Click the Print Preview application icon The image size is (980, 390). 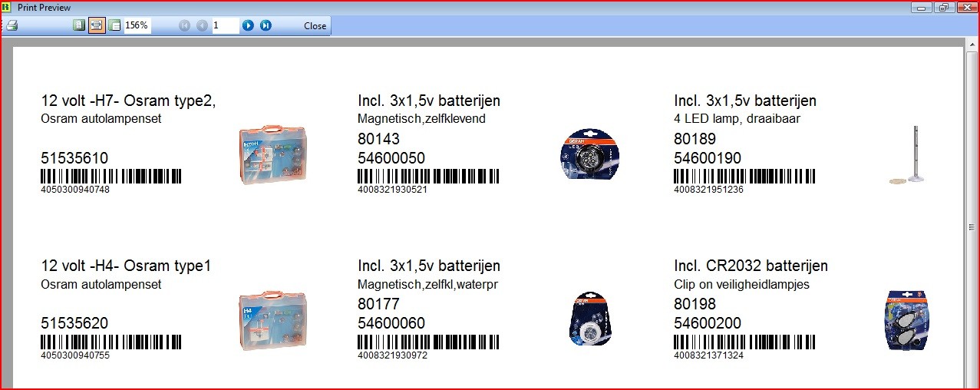click(7, 7)
